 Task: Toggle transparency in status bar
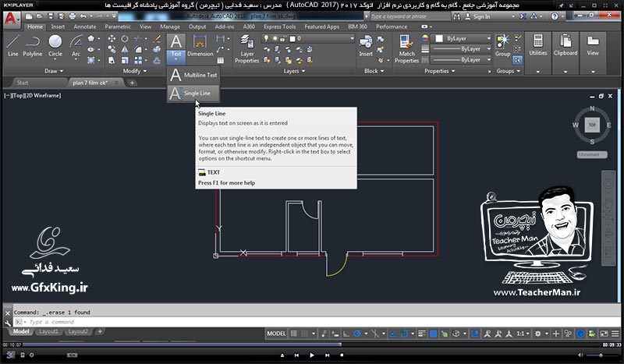click(x=433, y=334)
